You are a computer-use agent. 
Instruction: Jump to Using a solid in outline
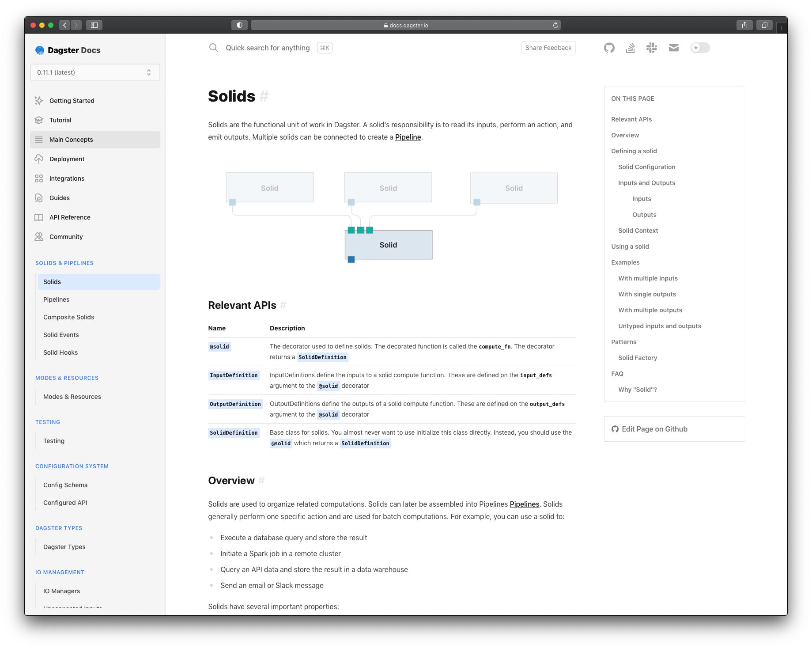click(x=630, y=246)
